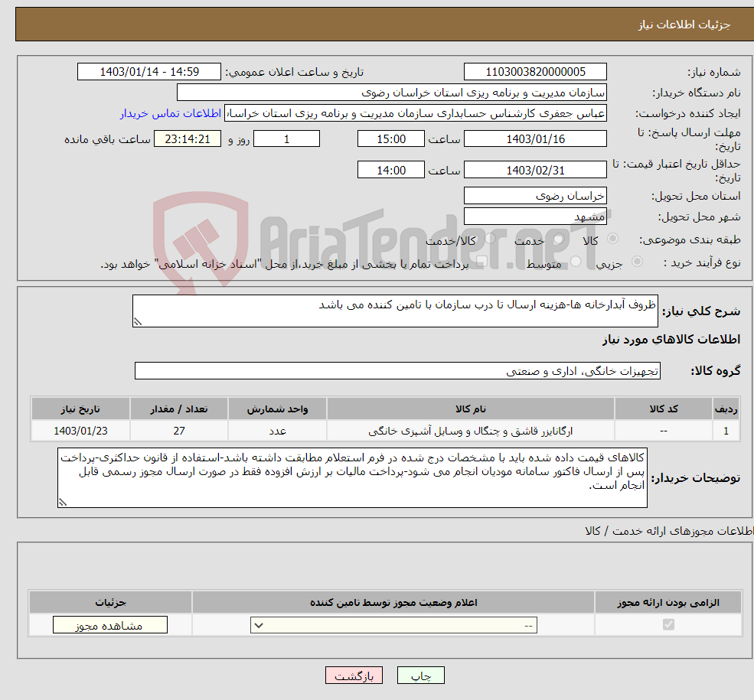Click the الزامی بودن ارائه مجوز header
Viewport: 754px width, 700px height.
(x=668, y=602)
